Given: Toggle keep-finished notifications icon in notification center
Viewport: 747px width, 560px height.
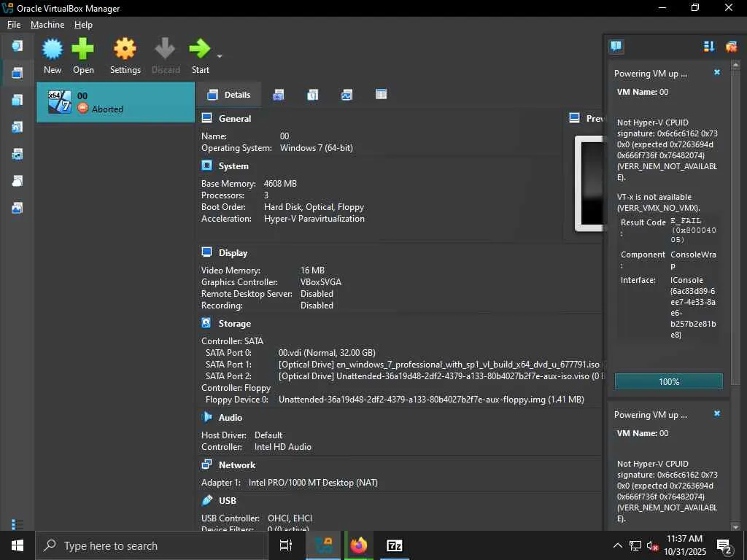Looking at the screenshot, I should point(616,46).
